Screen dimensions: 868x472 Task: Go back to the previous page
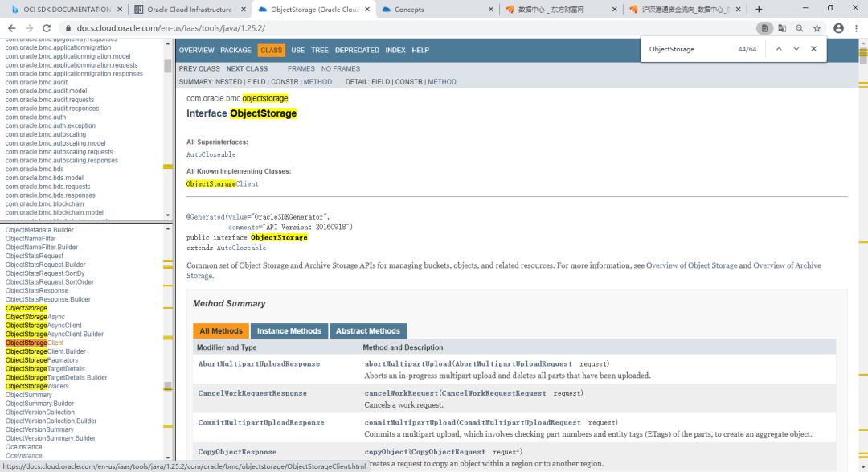pos(11,28)
